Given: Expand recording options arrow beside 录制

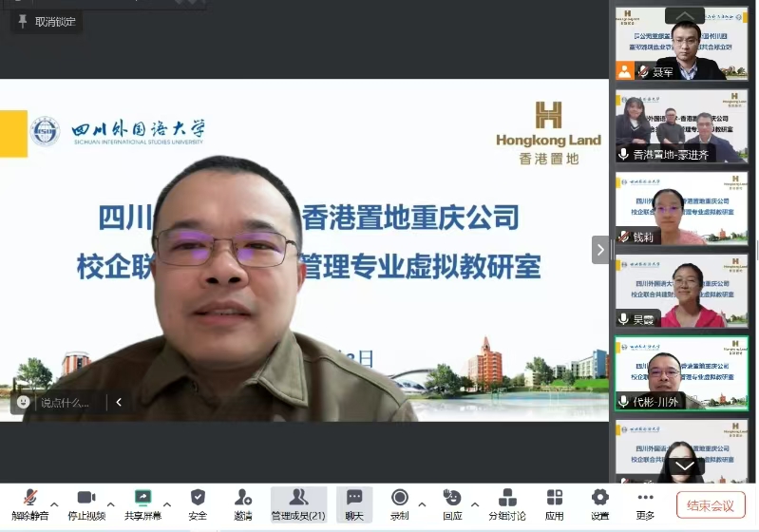Looking at the screenshot, I should [422, 504].
